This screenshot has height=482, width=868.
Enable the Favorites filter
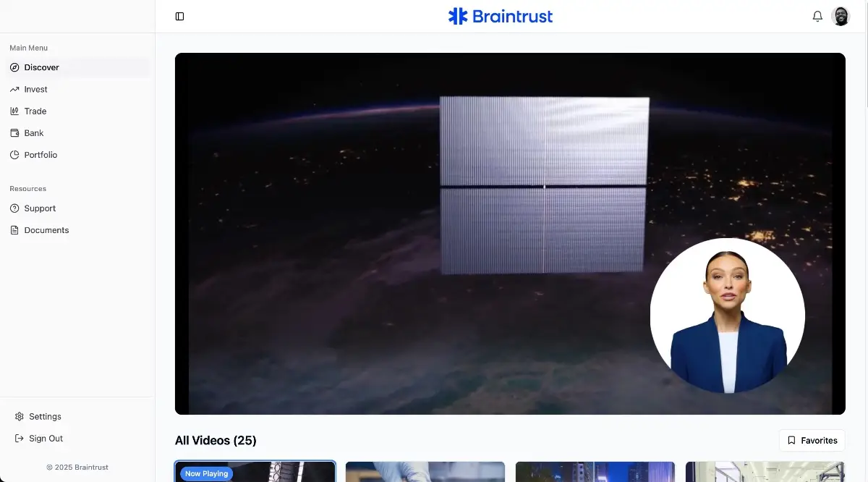click(812, 440)
